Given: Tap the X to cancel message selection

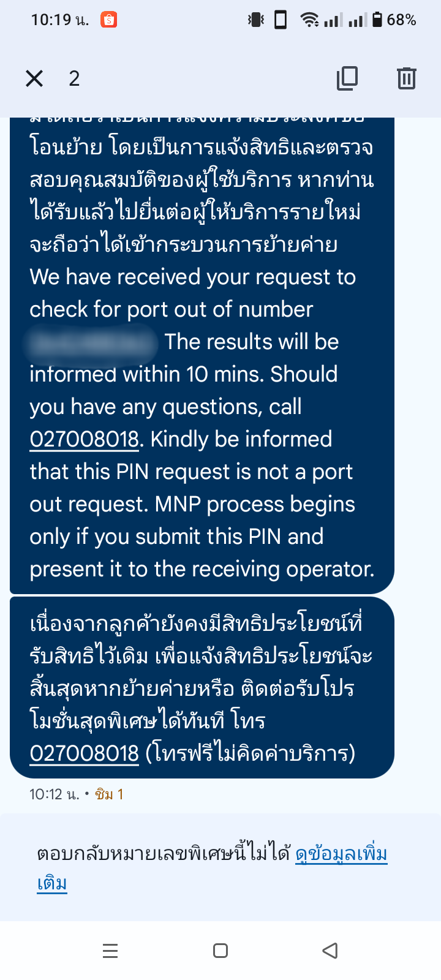Looking at the screenshot, I should (x=34, y=78).
